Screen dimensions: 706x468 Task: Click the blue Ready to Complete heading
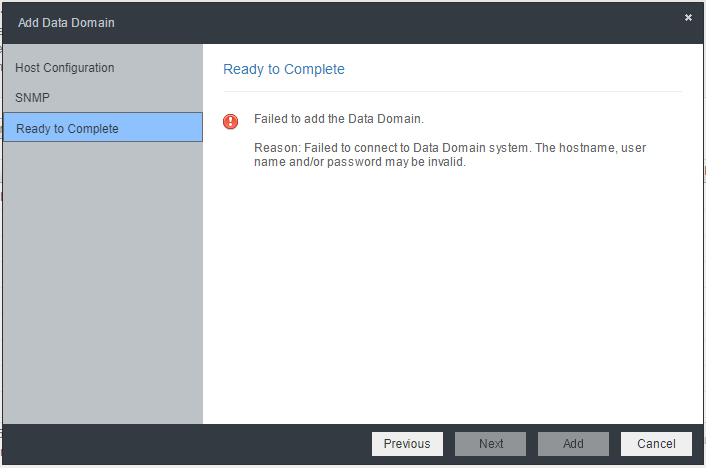tap(284, 69)
